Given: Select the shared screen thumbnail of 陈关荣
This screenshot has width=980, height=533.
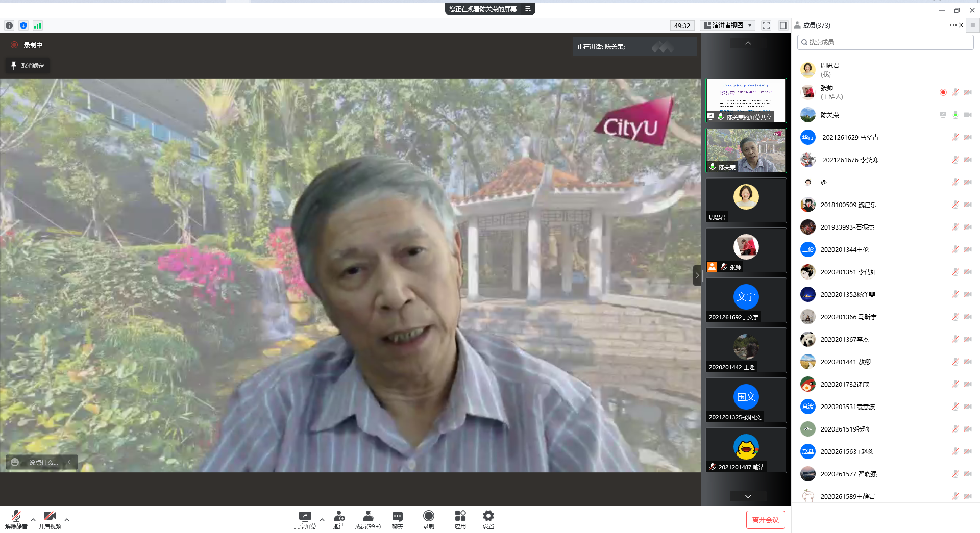Looking at the screenshot, I should 746,100.
